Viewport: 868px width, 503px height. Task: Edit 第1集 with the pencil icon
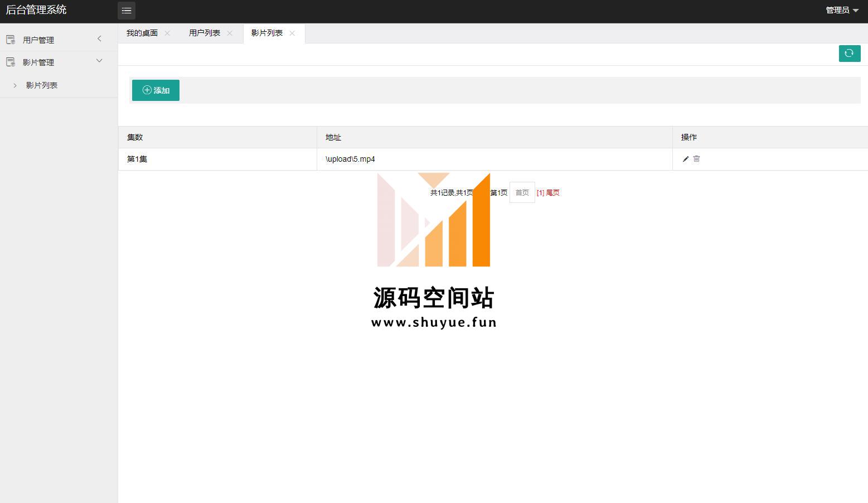686,159
